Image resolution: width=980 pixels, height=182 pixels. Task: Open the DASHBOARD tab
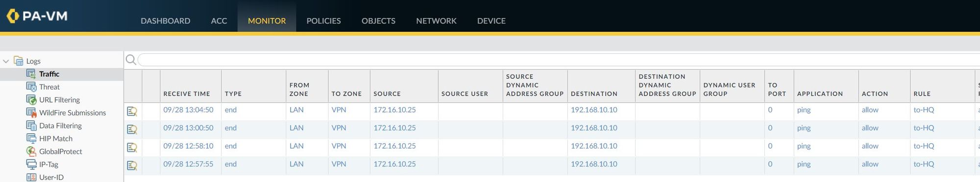coord(165,21)
